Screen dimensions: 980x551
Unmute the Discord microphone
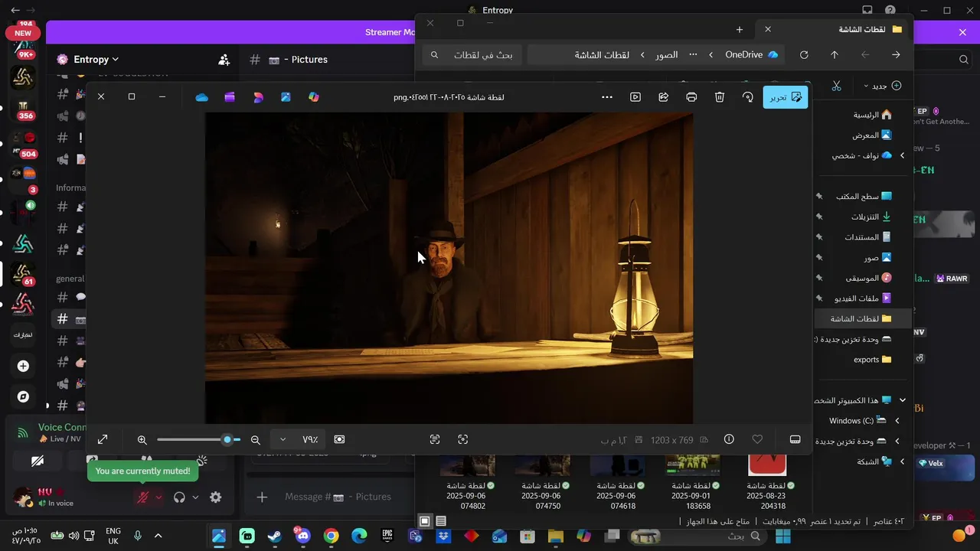pyautogui.click(x=142, y=497)
